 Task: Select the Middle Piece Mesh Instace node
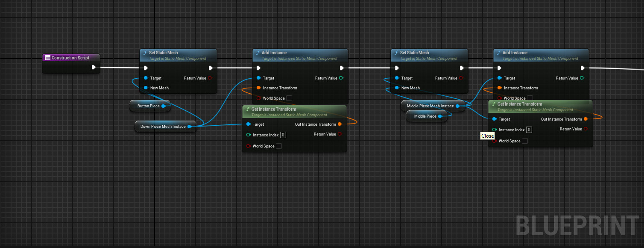point(431,106)
